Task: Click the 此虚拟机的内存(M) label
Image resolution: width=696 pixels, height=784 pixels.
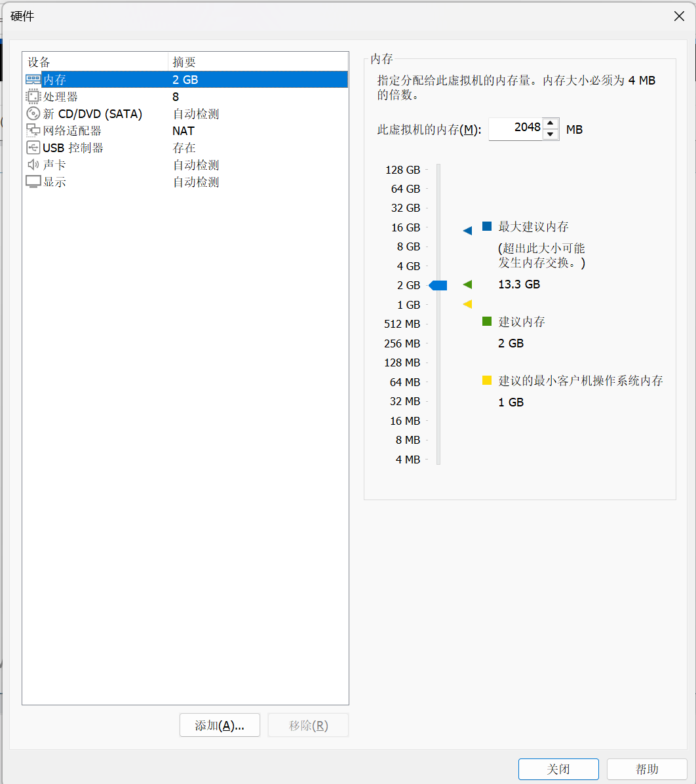Action: (429, 130)
